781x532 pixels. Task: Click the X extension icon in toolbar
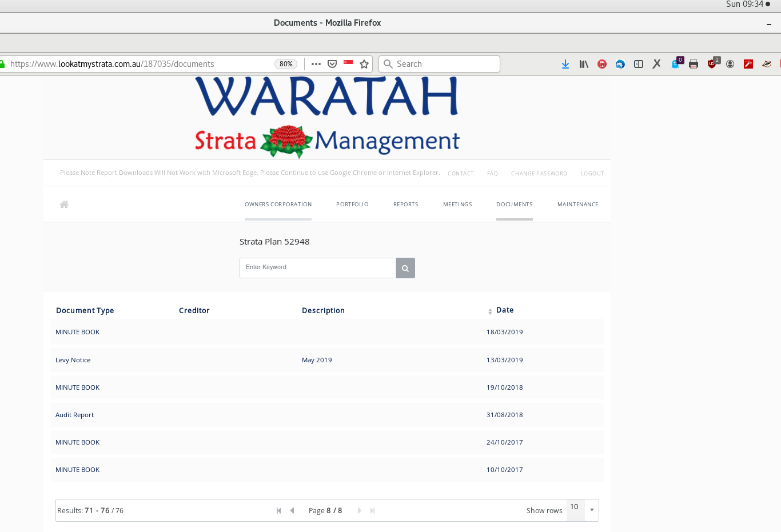pos(657,64)
